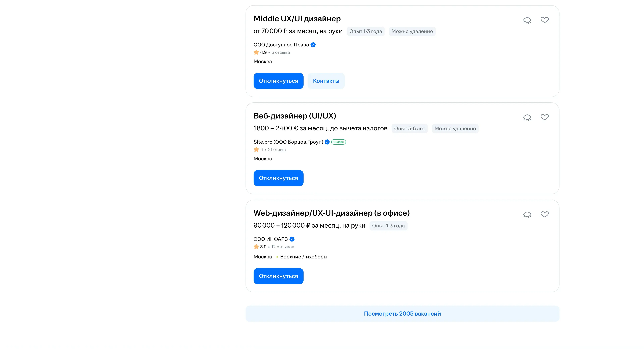Click the Онлайн status badge
Image resolution: width=644 pixels, height=362 pixels.
click(x=338, y=142)
